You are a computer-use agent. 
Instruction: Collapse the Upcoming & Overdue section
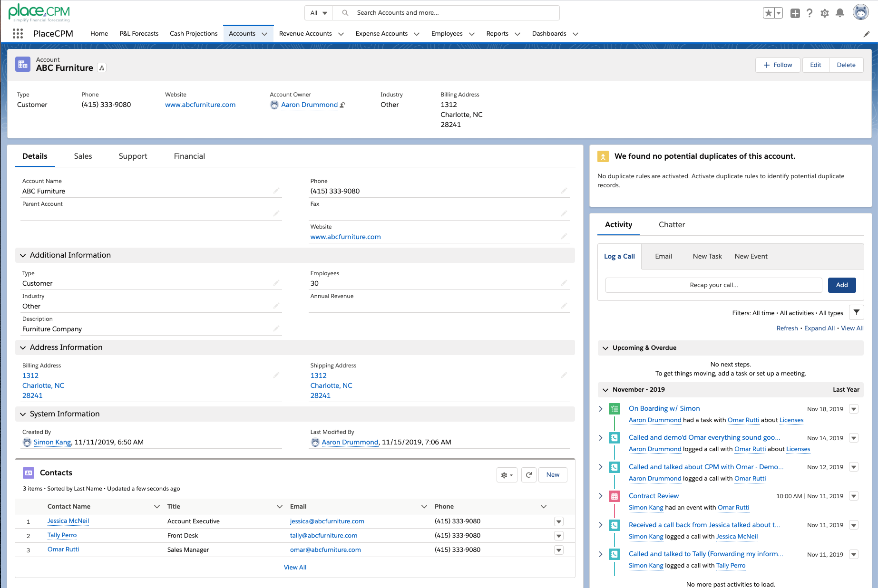coord(605,348)
